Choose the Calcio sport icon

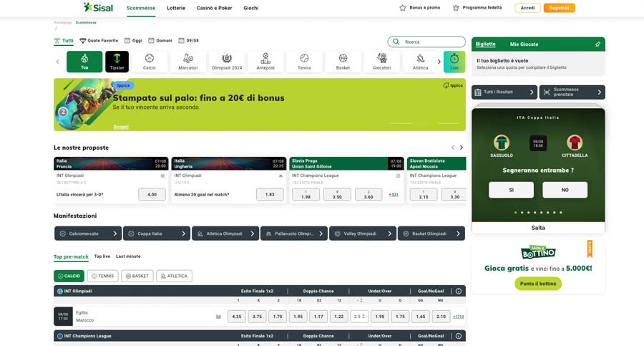point(150,62)
